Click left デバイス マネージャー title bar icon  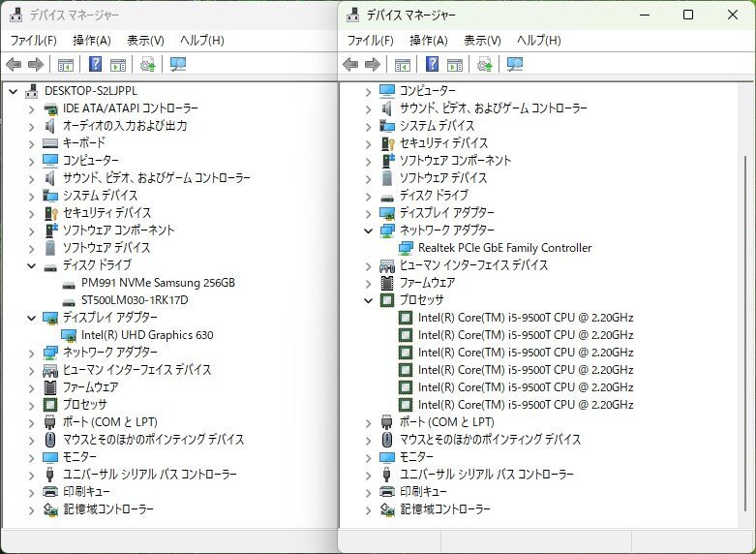pos(15,15)
